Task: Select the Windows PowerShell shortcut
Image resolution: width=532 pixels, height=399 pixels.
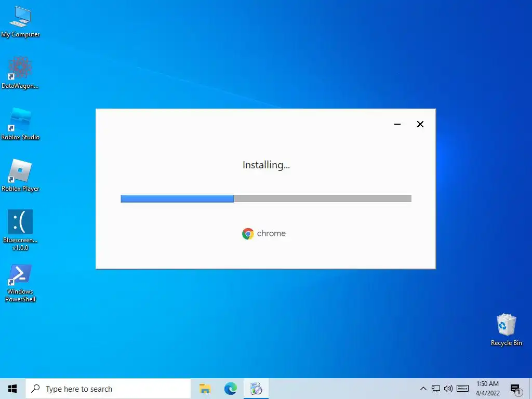Action: tap(20, 283)
